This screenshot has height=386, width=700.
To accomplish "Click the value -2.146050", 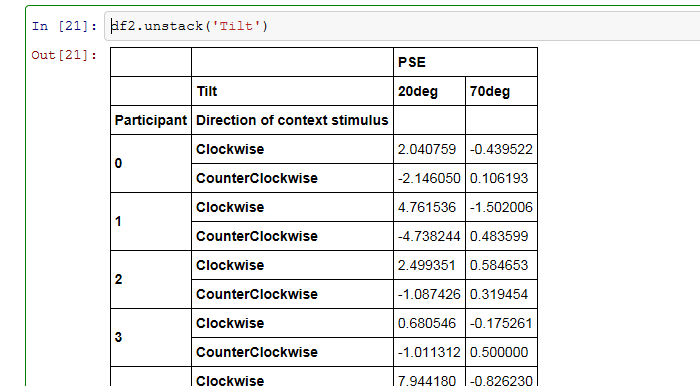I will (x=429, y=178).
